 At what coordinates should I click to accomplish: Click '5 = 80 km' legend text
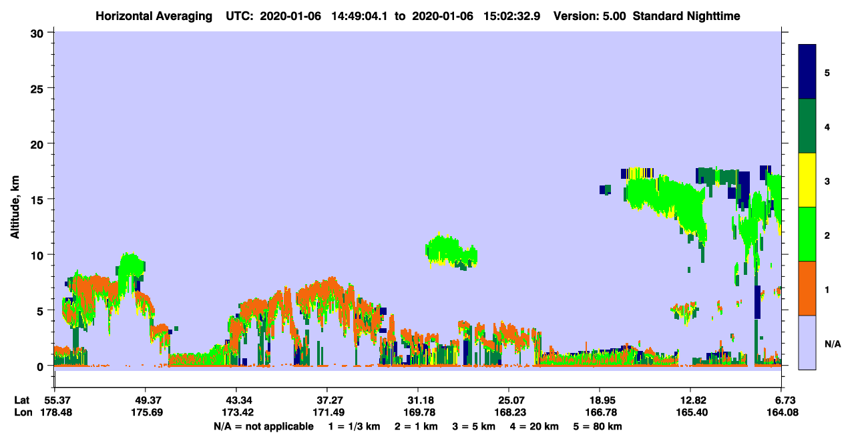click(597, 426)
